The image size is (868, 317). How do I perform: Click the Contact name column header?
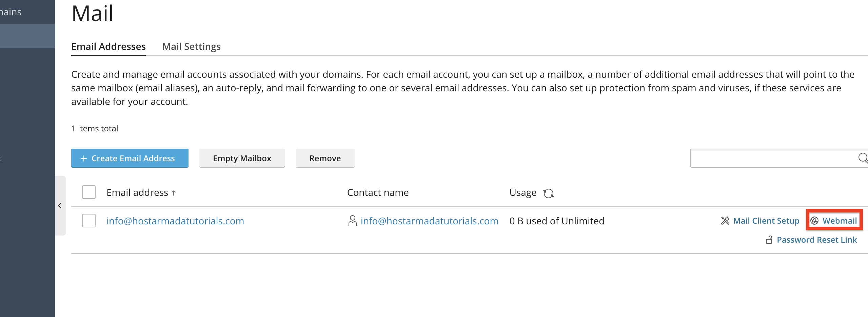[x=378, y=193]
